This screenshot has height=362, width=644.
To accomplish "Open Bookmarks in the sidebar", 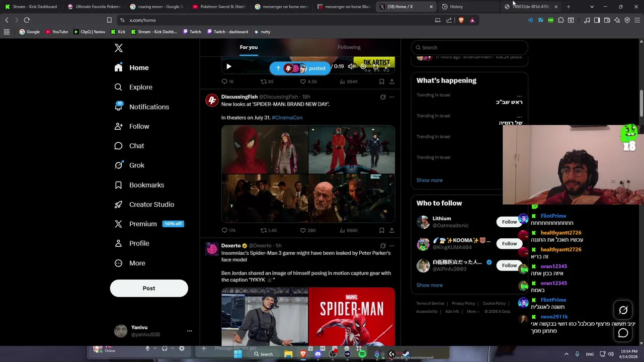I will click(x=139, y=185).
